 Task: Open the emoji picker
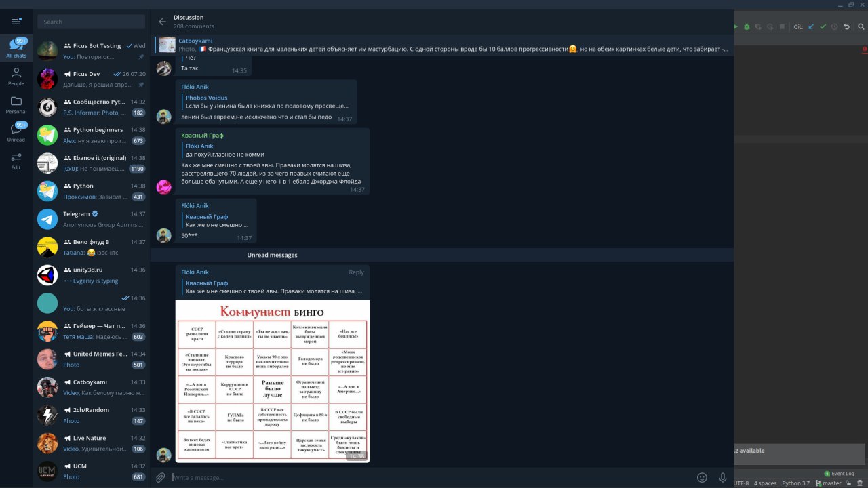pos(702,478)
